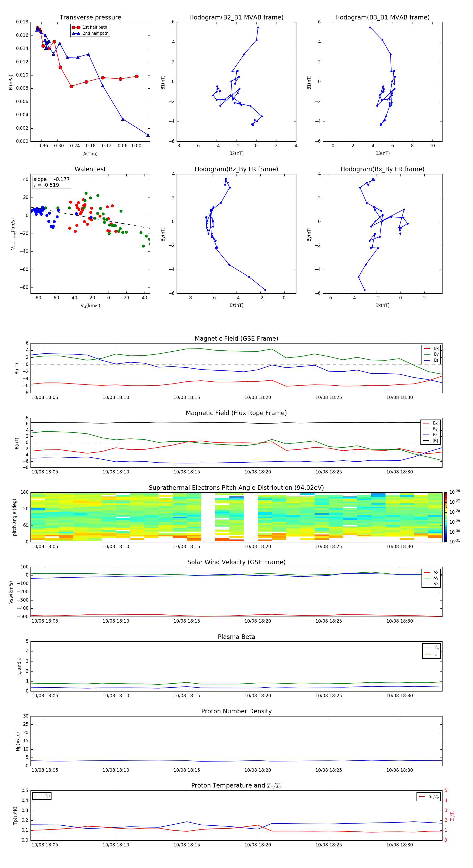Click the 'Proton Temperature and Te/Tp' title
The image size is (473, 868).
click(236, 786)
